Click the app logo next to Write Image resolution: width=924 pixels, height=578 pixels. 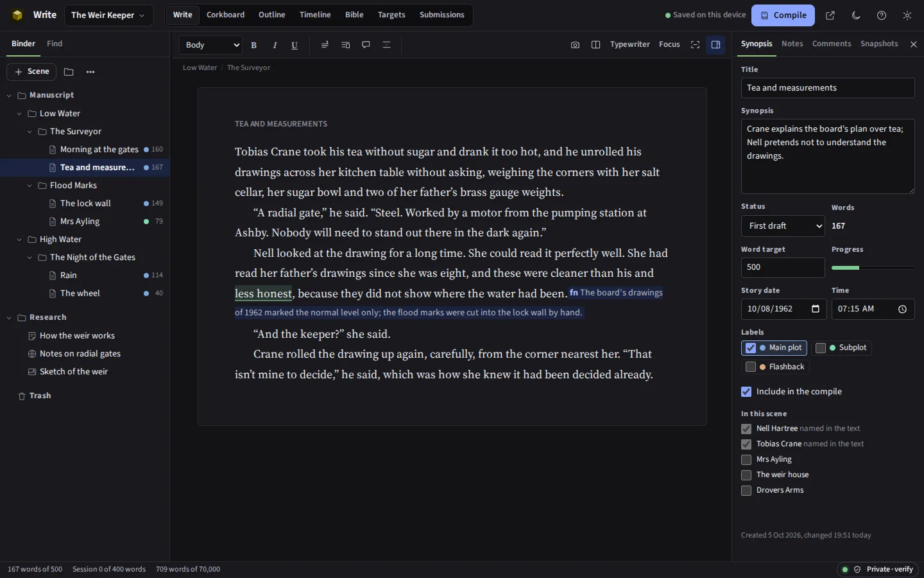click(x=17, y=15)
